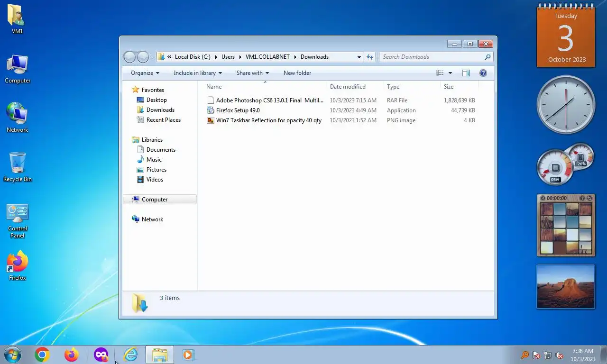This screenshot has width=607, height=364.
Task: Select Favorites in the navigation pane
Action: coord(153,90)
